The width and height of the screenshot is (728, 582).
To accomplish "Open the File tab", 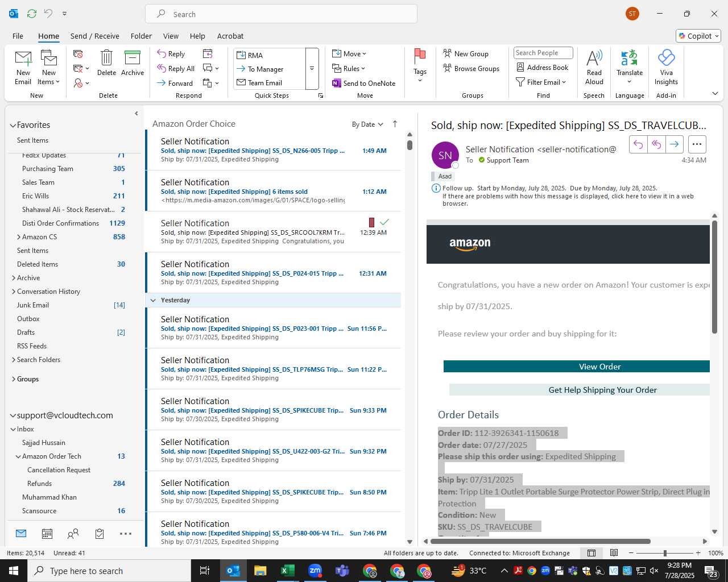I will pyautogui.click(x=18, y=36).
